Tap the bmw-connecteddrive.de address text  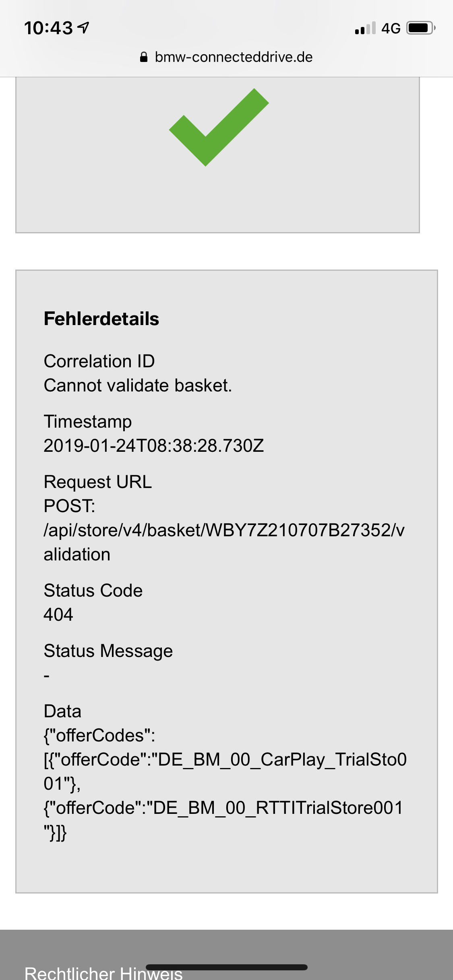[x=234, y=57]
